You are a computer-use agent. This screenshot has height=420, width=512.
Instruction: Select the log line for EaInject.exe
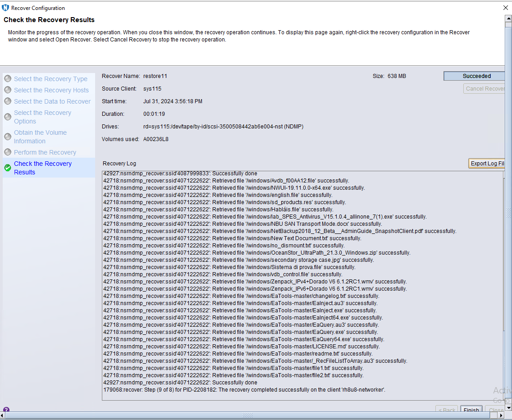click(x=240, y=310)
